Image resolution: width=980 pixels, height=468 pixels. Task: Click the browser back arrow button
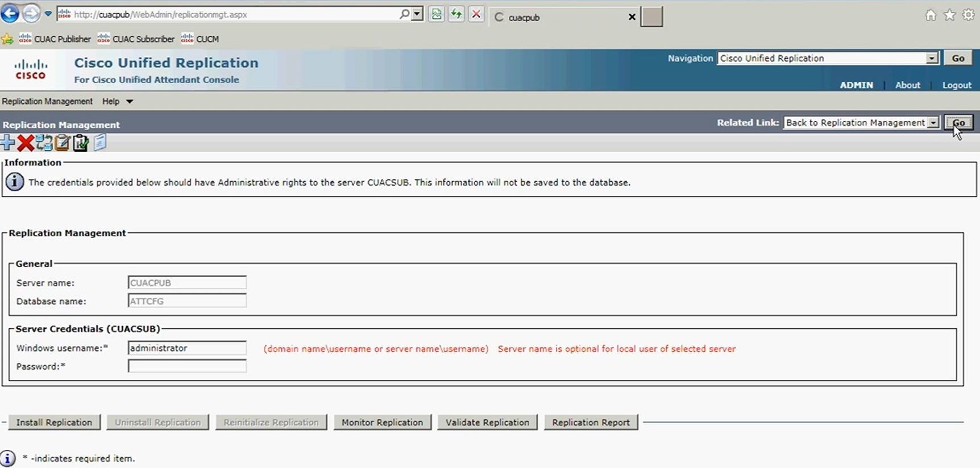point(10,14)
